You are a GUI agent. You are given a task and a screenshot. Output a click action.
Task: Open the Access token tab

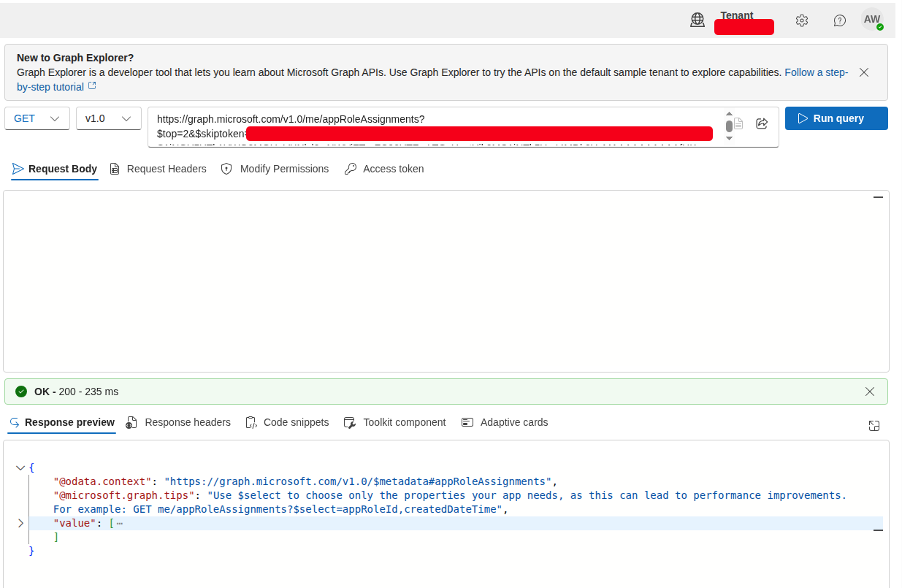pos(384,169)
